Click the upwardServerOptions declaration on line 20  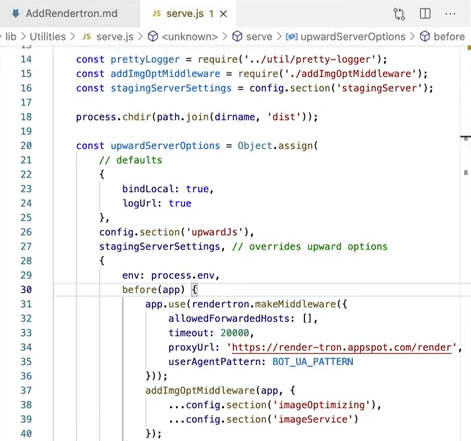[x=165, y=146]
